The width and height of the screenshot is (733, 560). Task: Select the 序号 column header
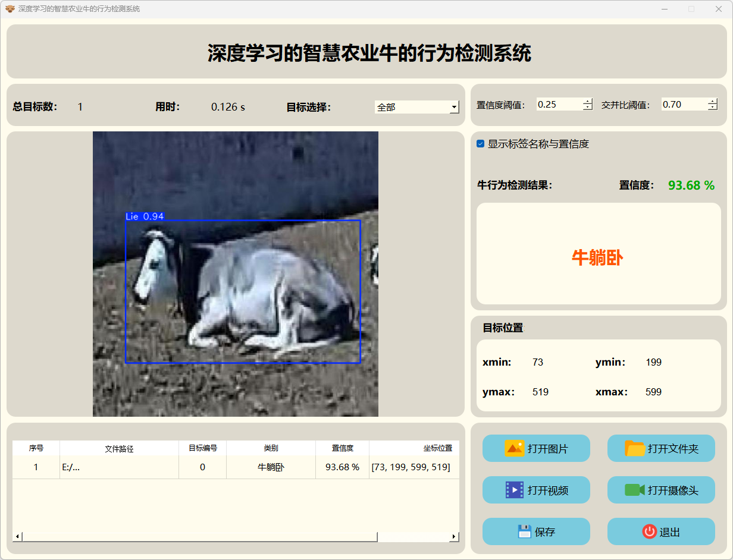tap(36, 448)
